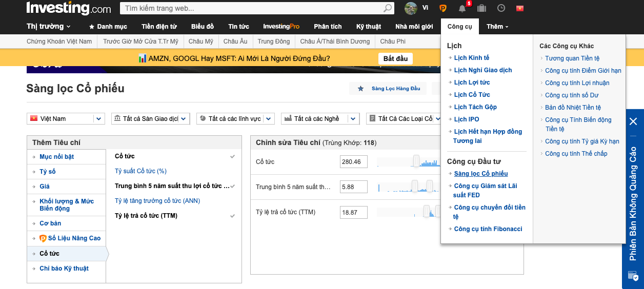
Task: Click the Bắt đầu button
Action: tap(395, 58)
